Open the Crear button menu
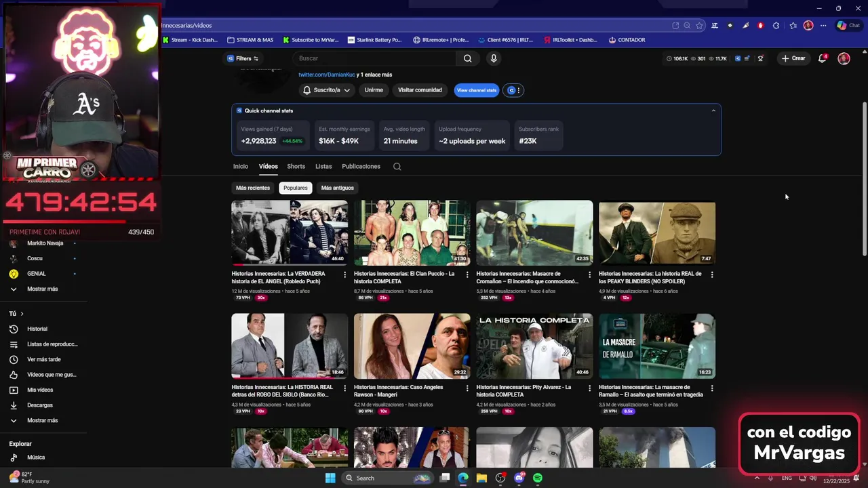 [x=793, y=58]
